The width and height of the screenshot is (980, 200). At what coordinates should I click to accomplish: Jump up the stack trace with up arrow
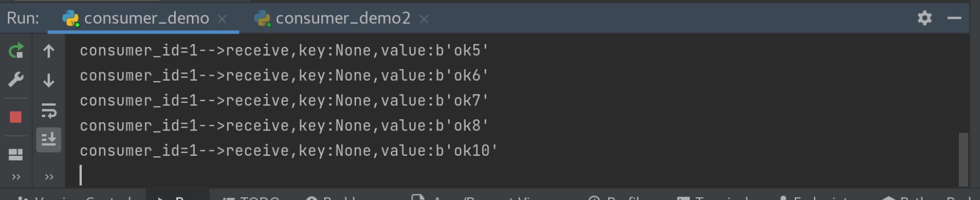49,51
